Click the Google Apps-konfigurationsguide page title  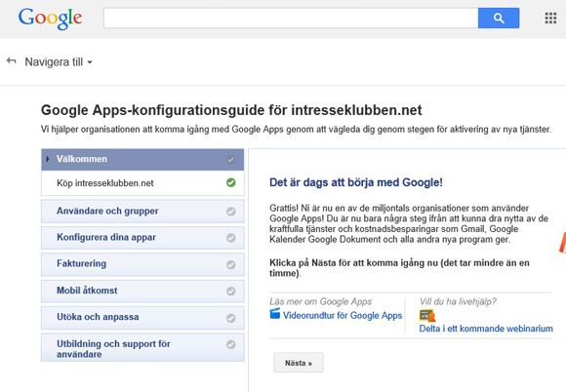click(x=231, y=110)
